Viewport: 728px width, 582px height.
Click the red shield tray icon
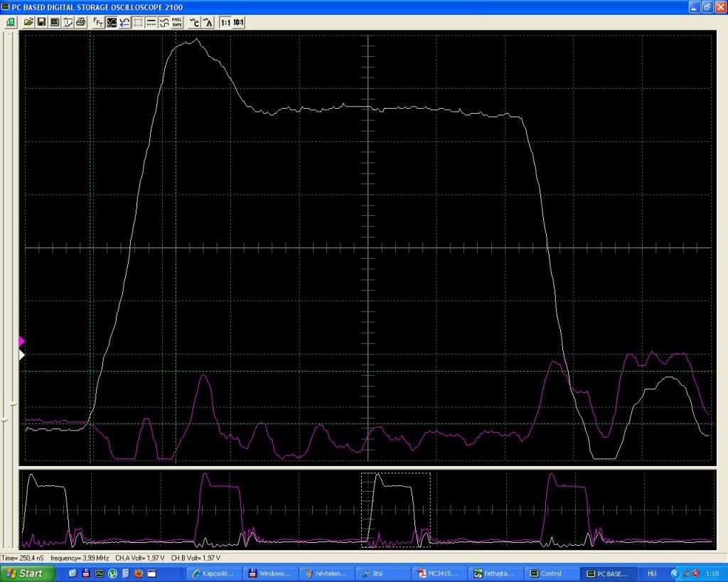pyautogui.click(x=696, y=573)
